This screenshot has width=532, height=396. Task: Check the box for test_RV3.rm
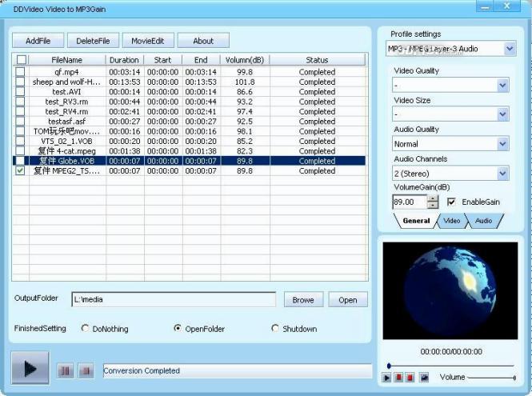pos(20,102)
